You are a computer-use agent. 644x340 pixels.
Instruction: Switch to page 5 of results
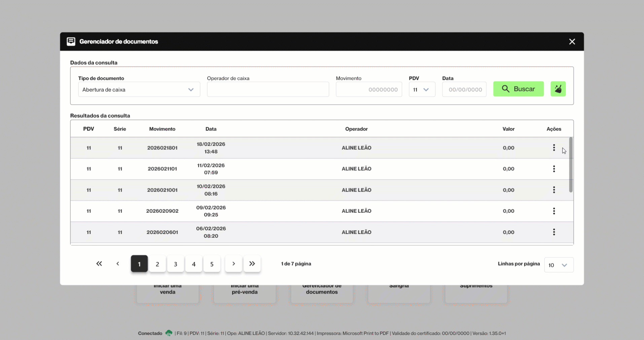[212, 264]
